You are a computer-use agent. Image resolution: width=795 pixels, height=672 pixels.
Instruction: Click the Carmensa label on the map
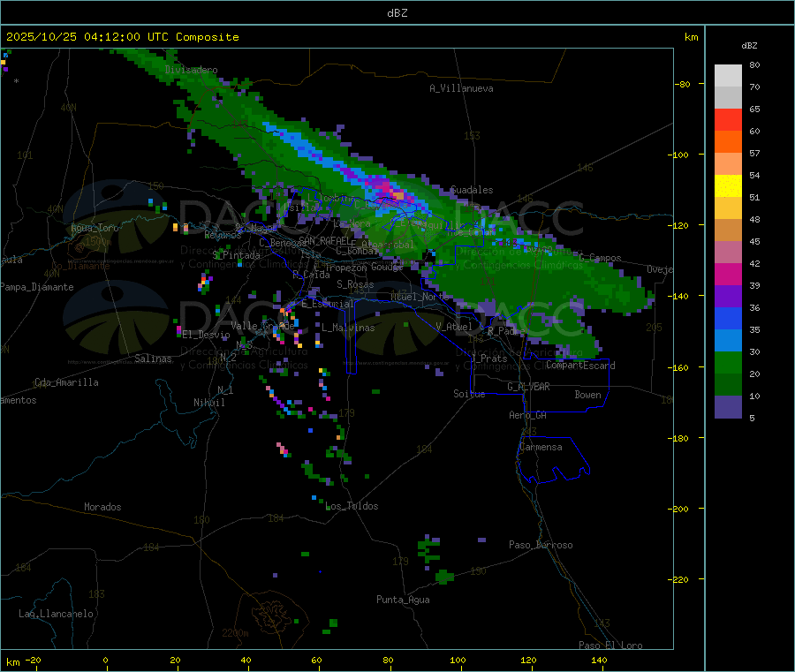coord(540,447)
